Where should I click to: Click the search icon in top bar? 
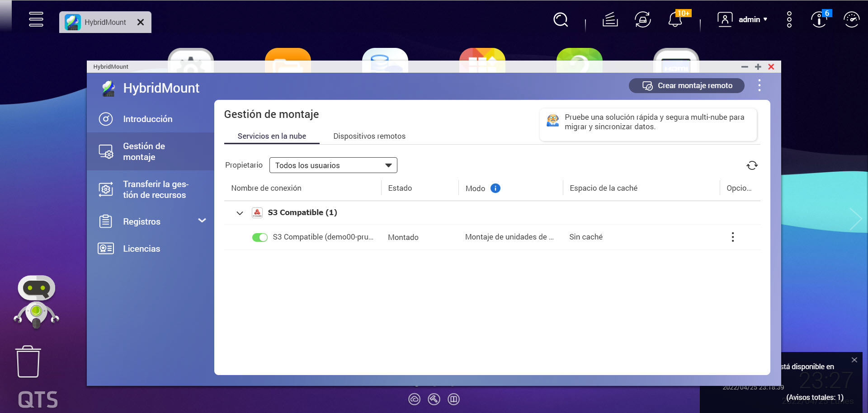(561, 20)
